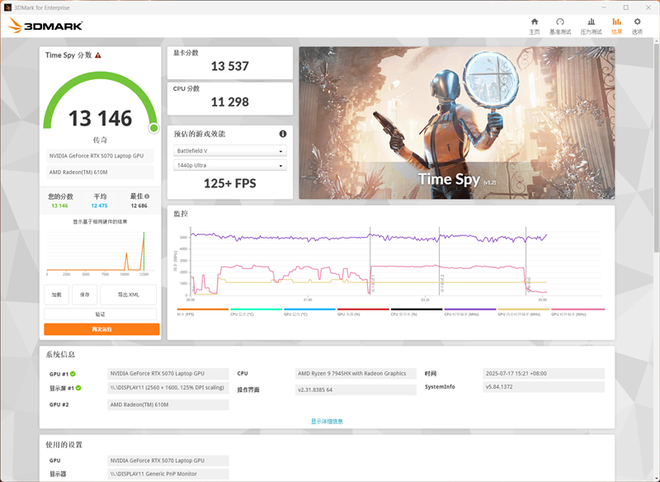Select the 结果 results icon
660x482 pixels.
click(x=616, y=21)
